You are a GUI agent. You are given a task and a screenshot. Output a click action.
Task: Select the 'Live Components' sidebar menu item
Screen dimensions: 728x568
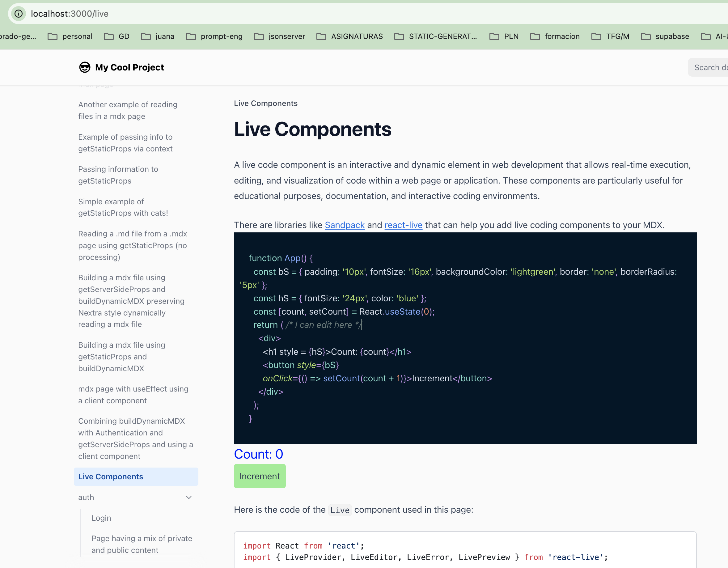click(111, 476)
